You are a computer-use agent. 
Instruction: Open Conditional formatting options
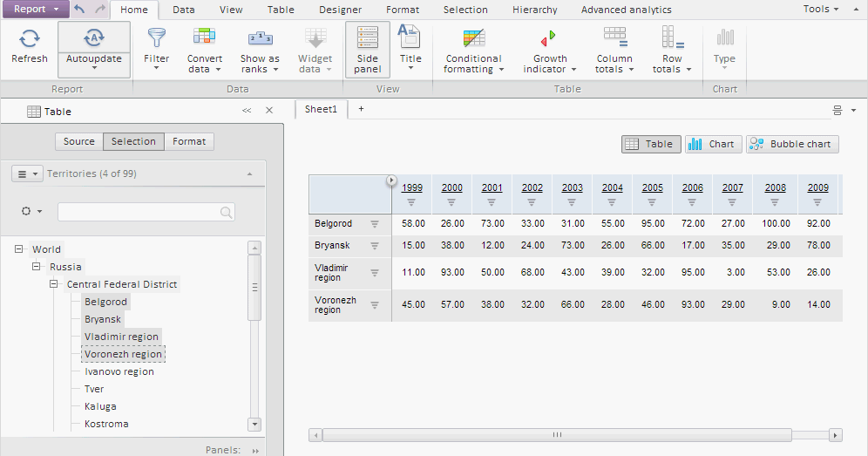(x=473, y=38)
